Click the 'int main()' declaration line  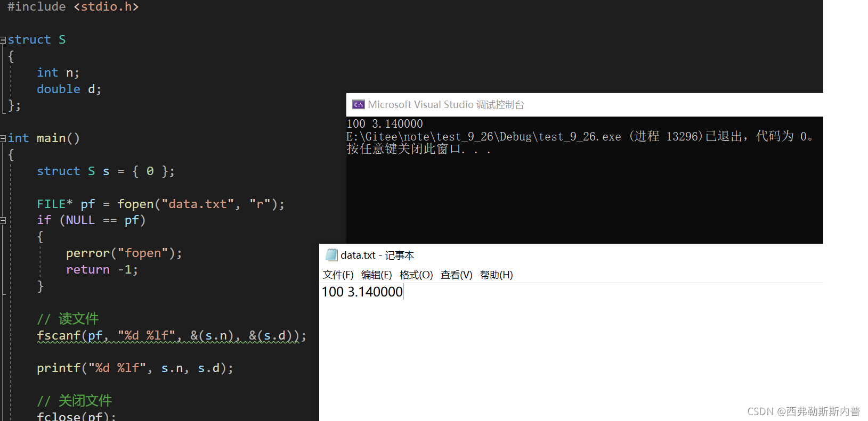44,138
